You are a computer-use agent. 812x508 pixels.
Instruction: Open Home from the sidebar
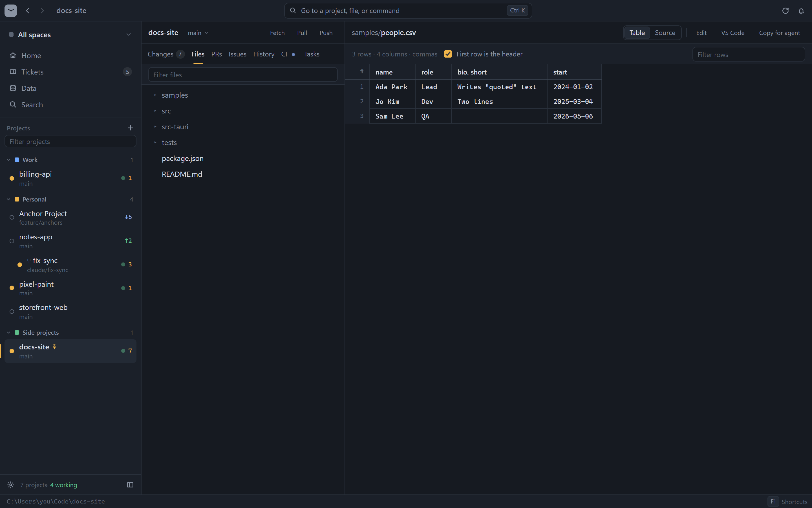coord(70,55)
